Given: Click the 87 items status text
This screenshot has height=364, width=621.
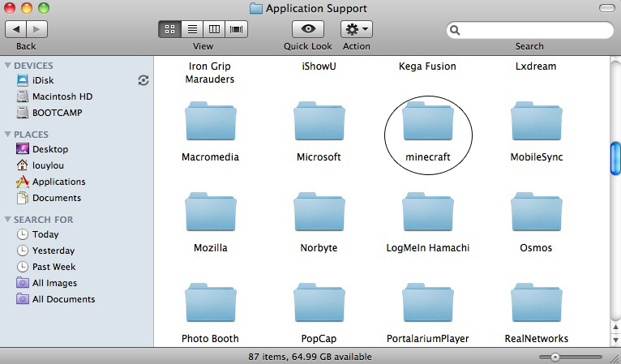Looking at the screenshot, I should [x=310, y=357].
